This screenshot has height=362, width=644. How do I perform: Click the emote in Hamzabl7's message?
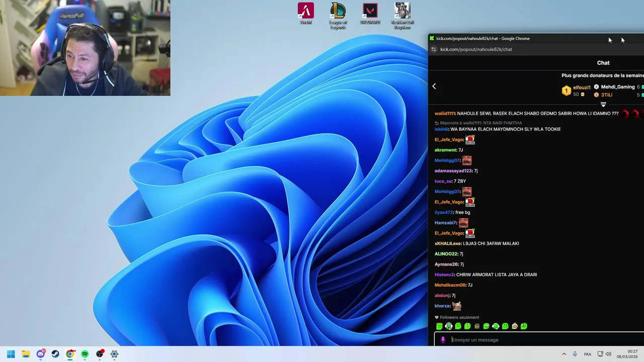click(x=463, y=223)
